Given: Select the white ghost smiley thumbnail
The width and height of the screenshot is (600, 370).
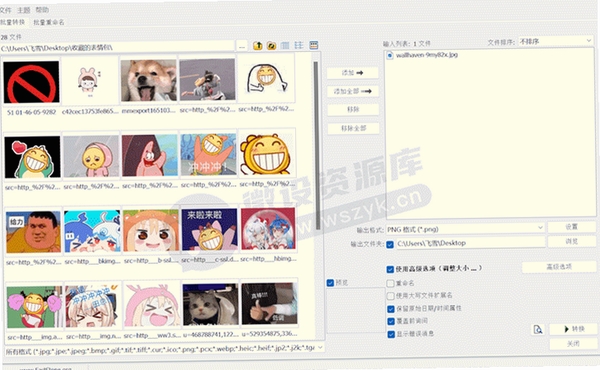Looking at the screenshot, I should [266, 79].
